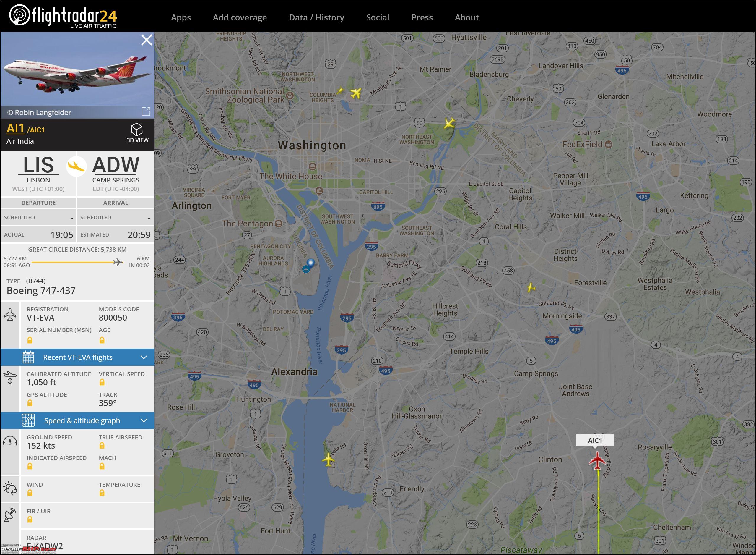Click the ADW arrival airport link
Viewport: 756px width, 555px height.
point(116,165)
